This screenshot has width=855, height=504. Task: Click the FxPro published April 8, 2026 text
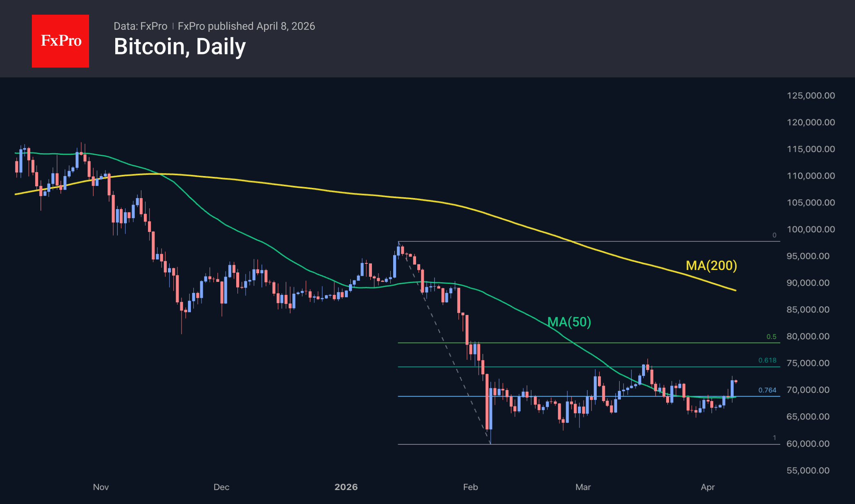coord(246,26)
